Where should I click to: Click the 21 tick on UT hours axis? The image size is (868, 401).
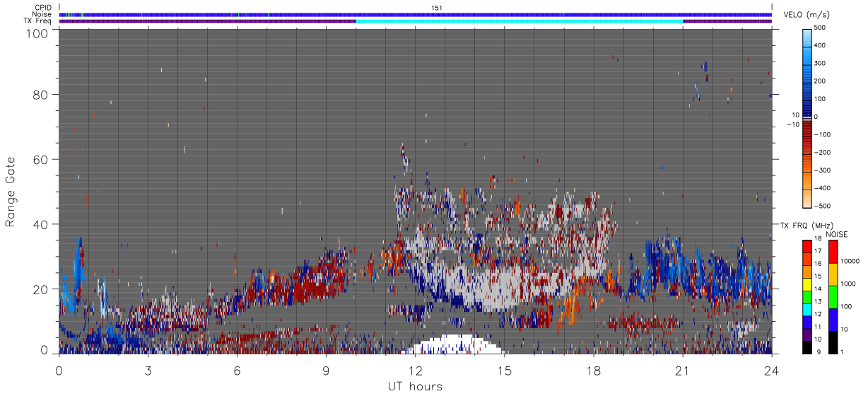[x=683, y=370]
